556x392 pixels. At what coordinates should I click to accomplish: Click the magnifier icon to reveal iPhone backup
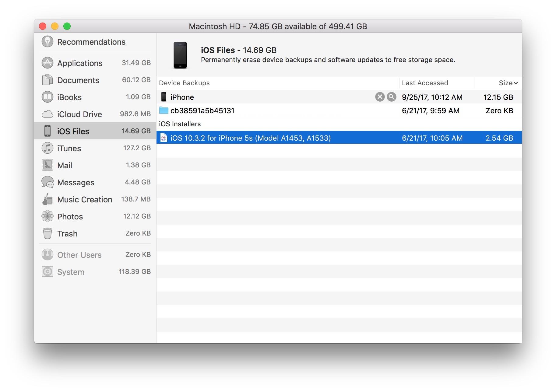[391, 97]
